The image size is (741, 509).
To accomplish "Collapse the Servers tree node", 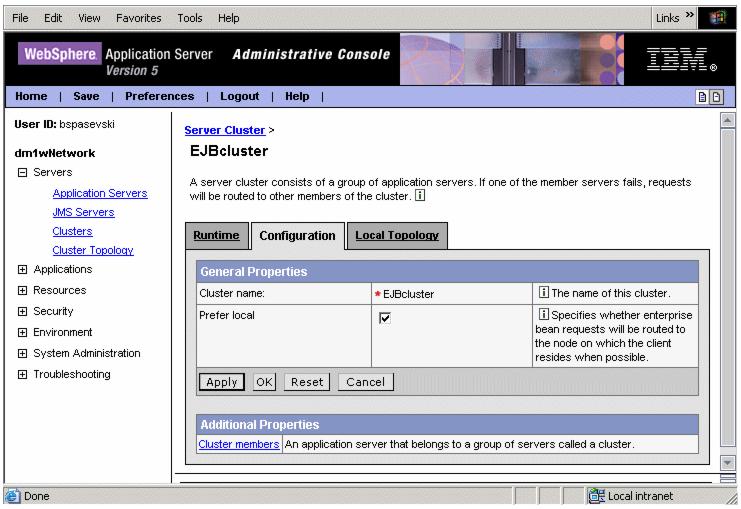I will [x=22, y=173].
